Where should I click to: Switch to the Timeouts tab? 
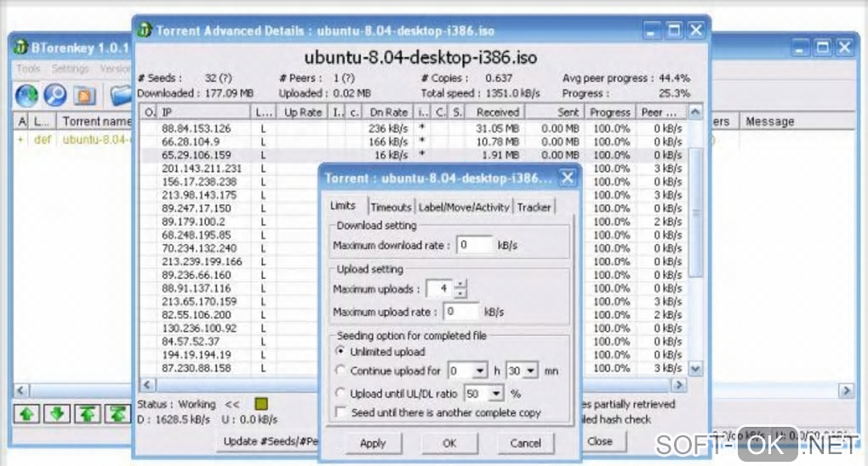tap(391, 207)
